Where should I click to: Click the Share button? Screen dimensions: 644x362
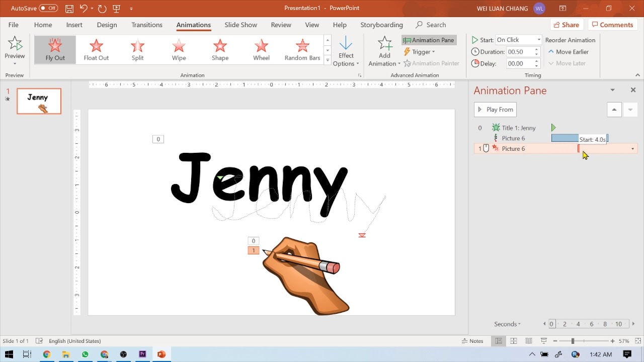(567, 25)
